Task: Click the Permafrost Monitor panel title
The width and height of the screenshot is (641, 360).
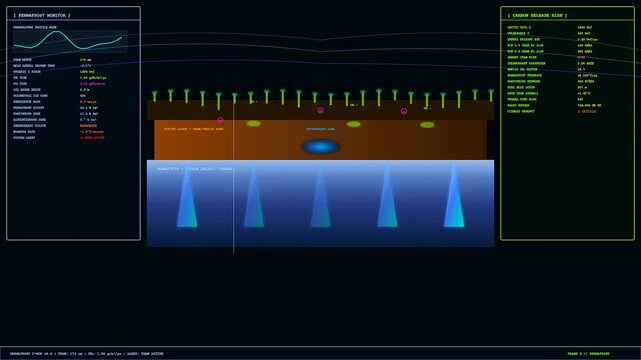Action: click(42, 16)
